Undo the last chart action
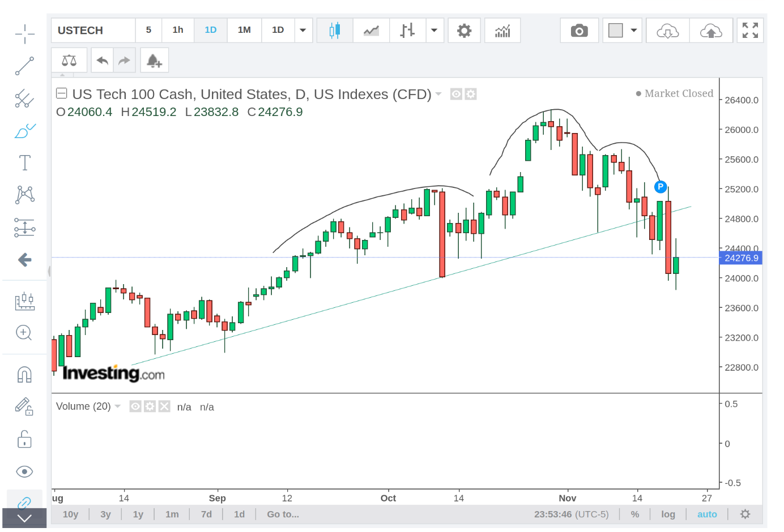This screenshot has height=532, width=784. point(103,61)
